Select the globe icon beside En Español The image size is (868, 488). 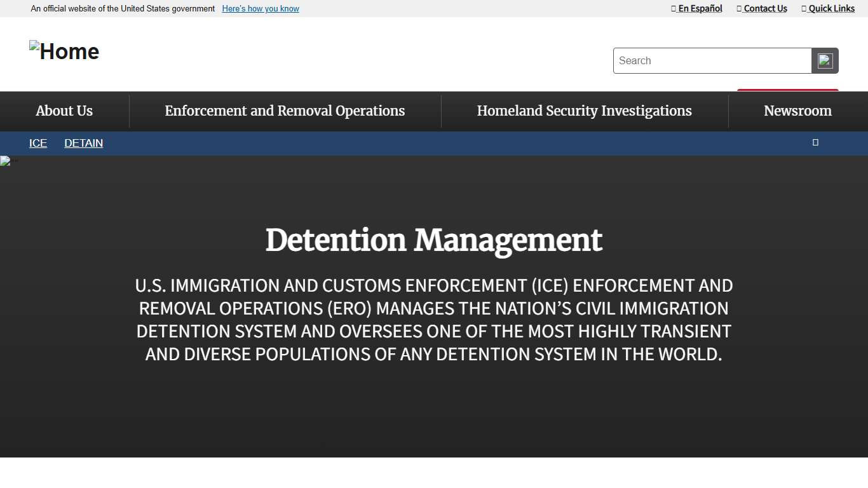pyautogui.click(x=673, y=8)
